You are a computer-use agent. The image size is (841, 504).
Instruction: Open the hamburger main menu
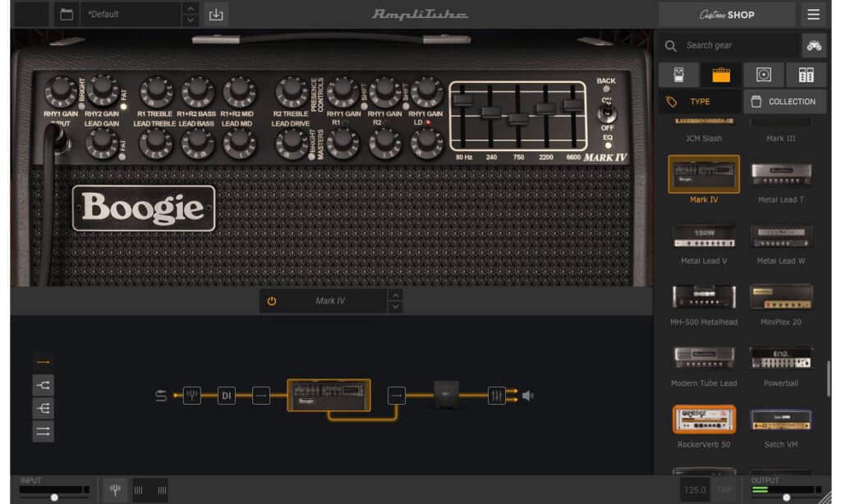(x=813, y=15)
